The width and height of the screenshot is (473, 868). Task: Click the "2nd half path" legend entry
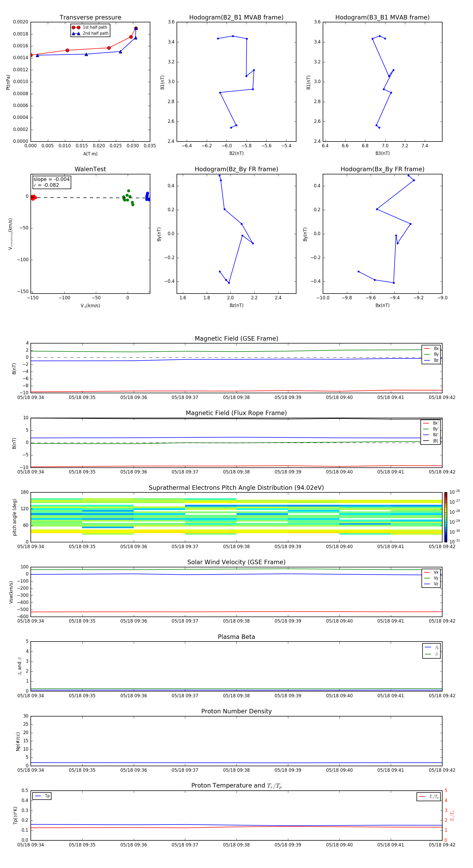point(90,33)
